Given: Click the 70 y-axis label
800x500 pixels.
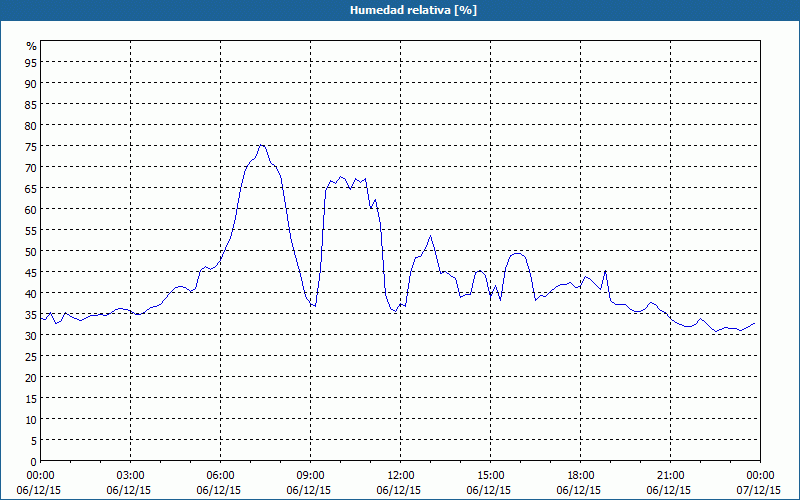Looking at the screenshot, I should [31, 167].
